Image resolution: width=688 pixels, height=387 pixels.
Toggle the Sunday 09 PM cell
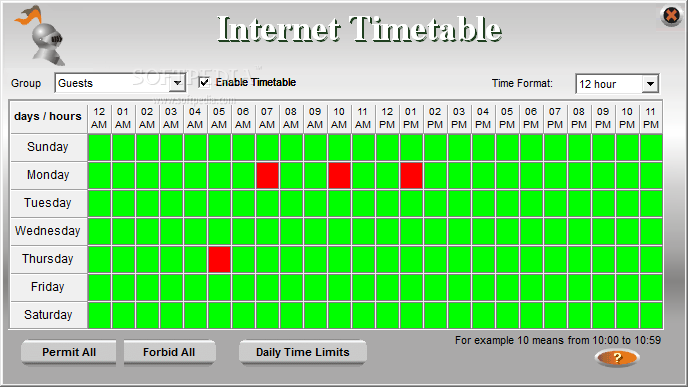(x=603, y=147)
